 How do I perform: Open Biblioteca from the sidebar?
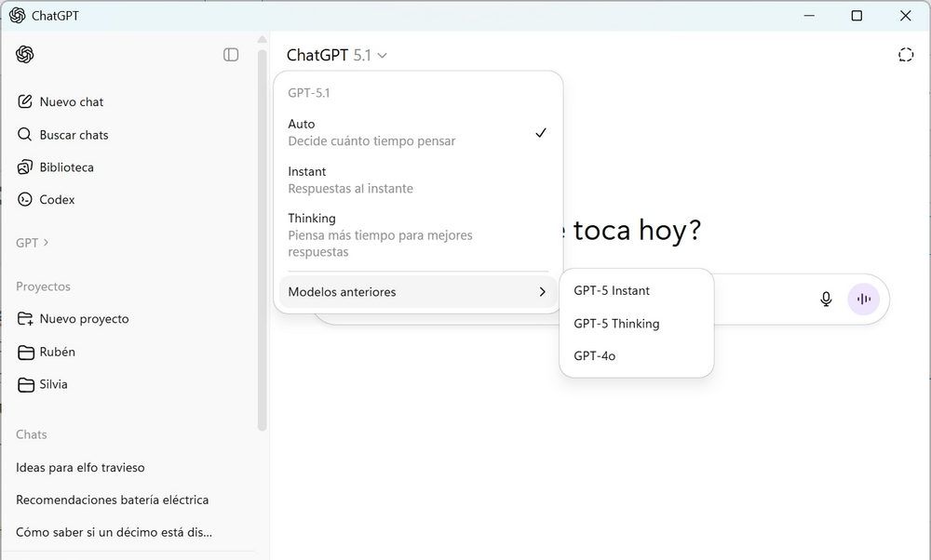65,167
